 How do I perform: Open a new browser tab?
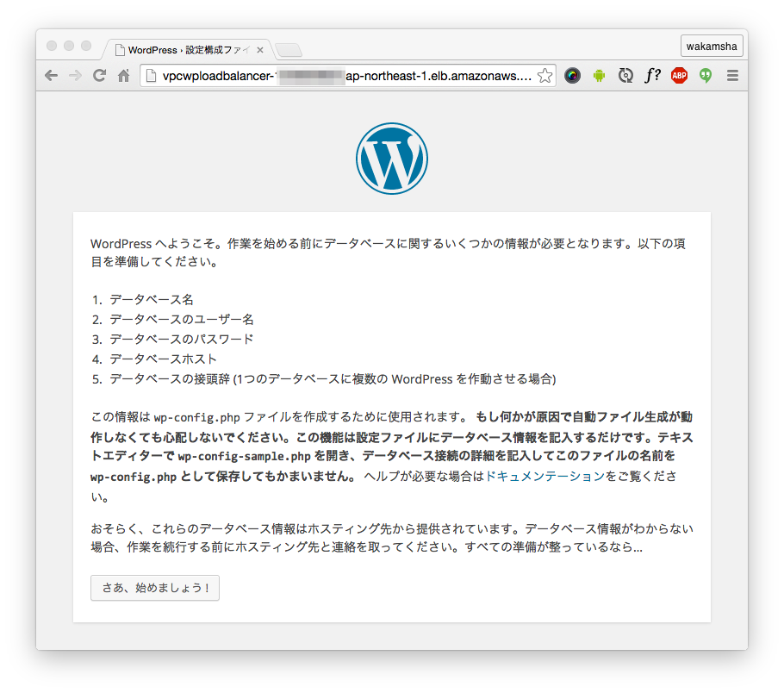pyautogui.click(x=289, y=49)
